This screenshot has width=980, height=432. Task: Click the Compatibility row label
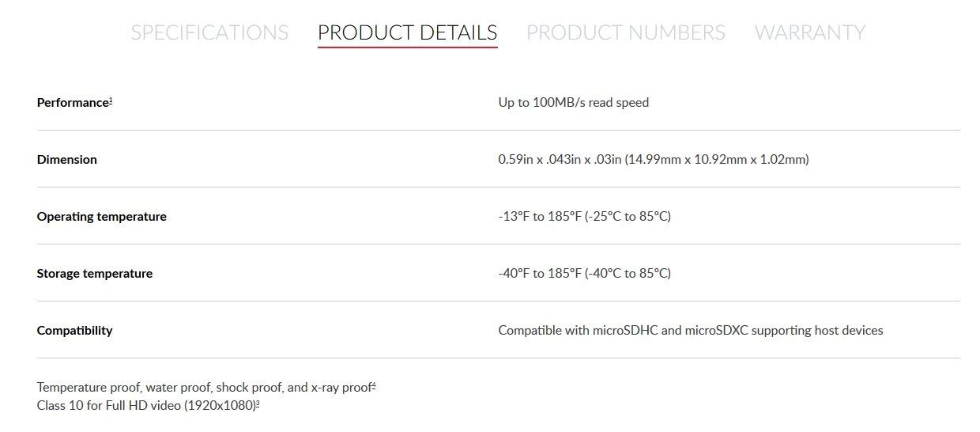point(74,331)
